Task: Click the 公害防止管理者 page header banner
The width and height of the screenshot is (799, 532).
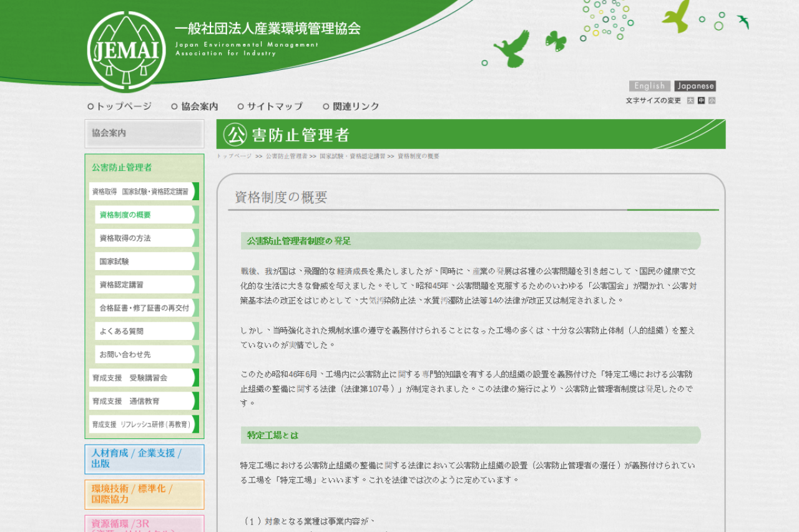Action: pyautogui.click(x=471, y=134)
